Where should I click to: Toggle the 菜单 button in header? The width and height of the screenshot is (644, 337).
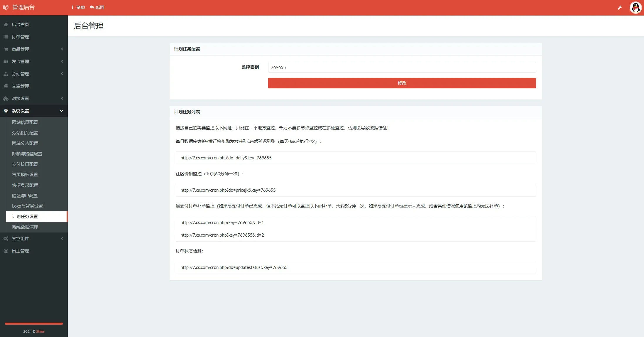pos(78,8)
